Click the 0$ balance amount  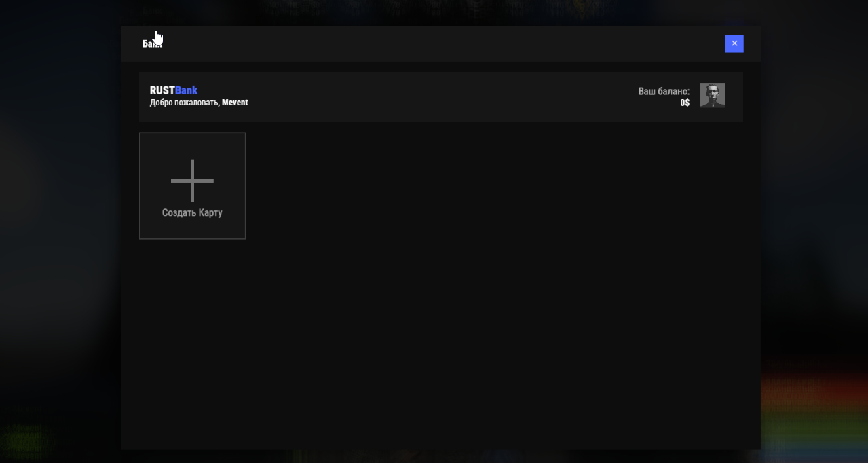point(685,103)
